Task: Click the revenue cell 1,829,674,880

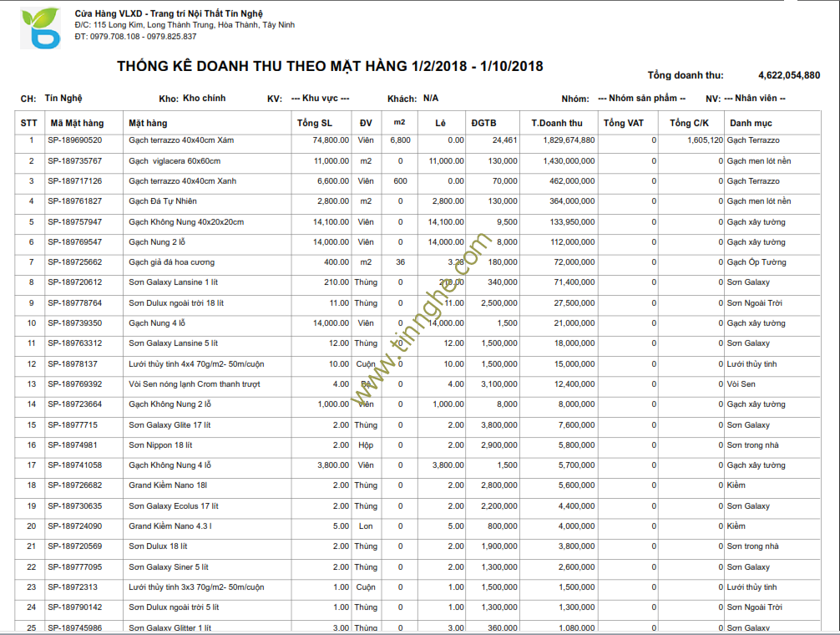Action: (x=569, y=140)
